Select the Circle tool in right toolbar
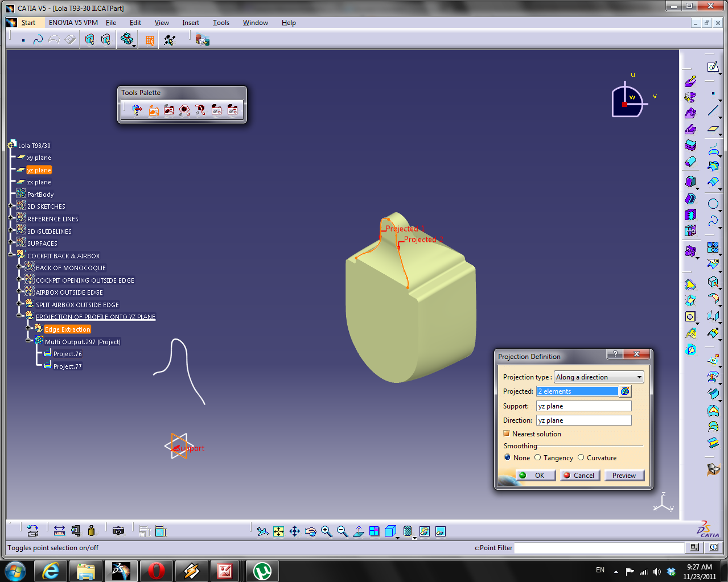Screen dimensions: 728x582 713,204
